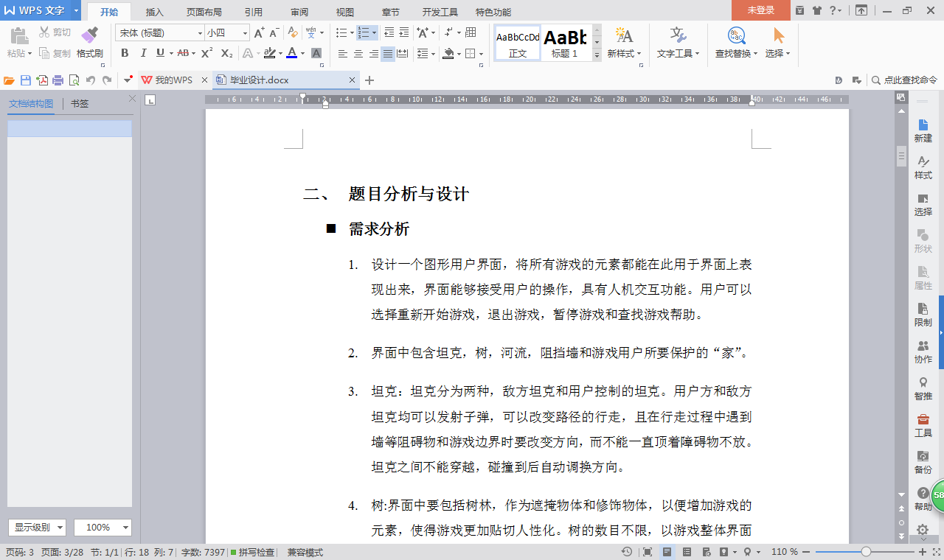Click the vertical scrollbar thumb of the document
Viewport: 944px width, 560px height.
[x=901, y=156]
